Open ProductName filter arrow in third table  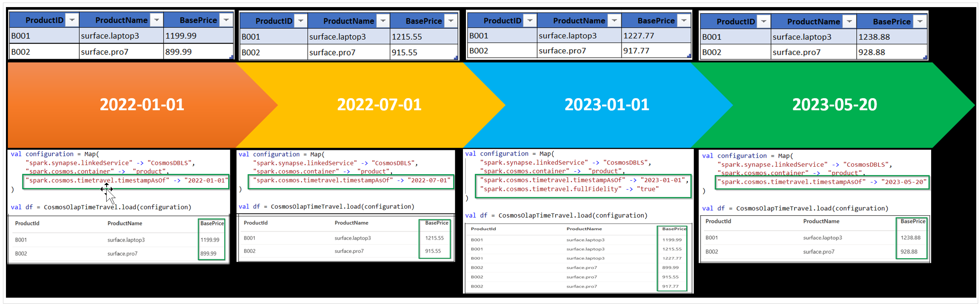[x=614, y=20]
